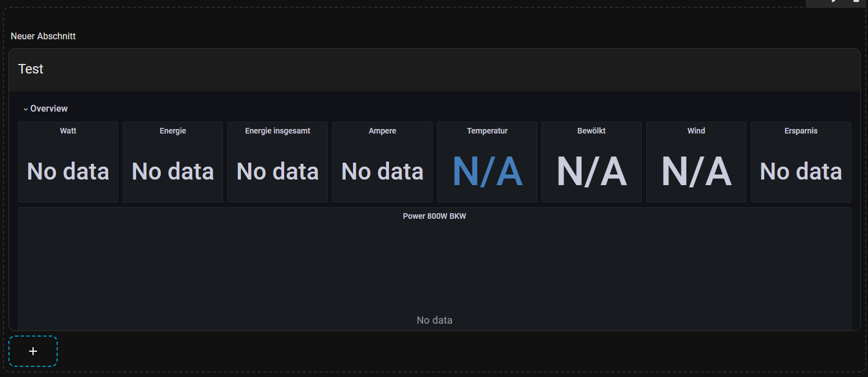Open the Energie panel title menu
The height and width of the screenshot is (377, 868).
tap(173, 131)
